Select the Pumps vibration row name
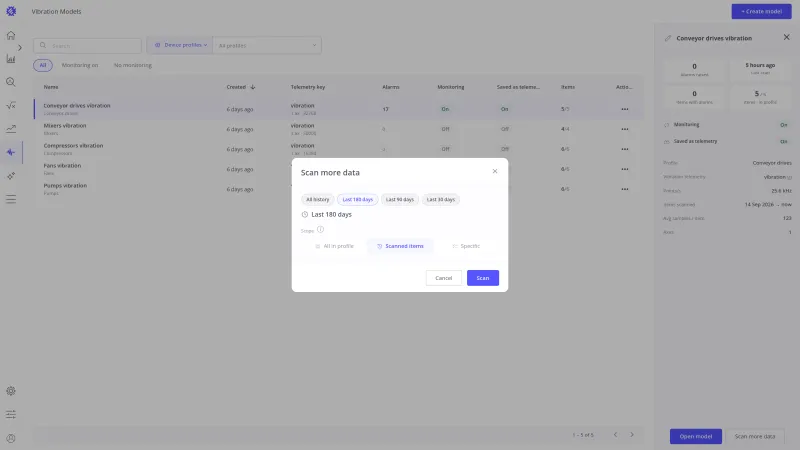This screenshot has width=800, height=450. [x=65, y=186]
